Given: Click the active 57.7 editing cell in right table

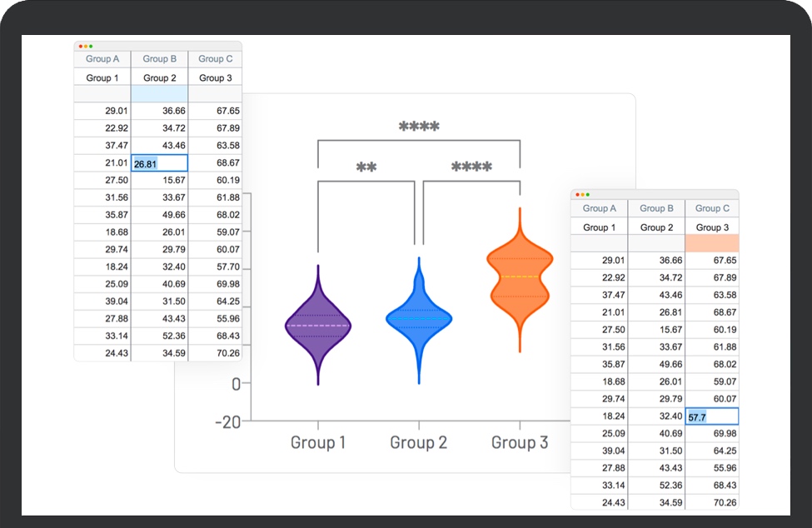Looking at the screenshot, I should pos(711,416).
